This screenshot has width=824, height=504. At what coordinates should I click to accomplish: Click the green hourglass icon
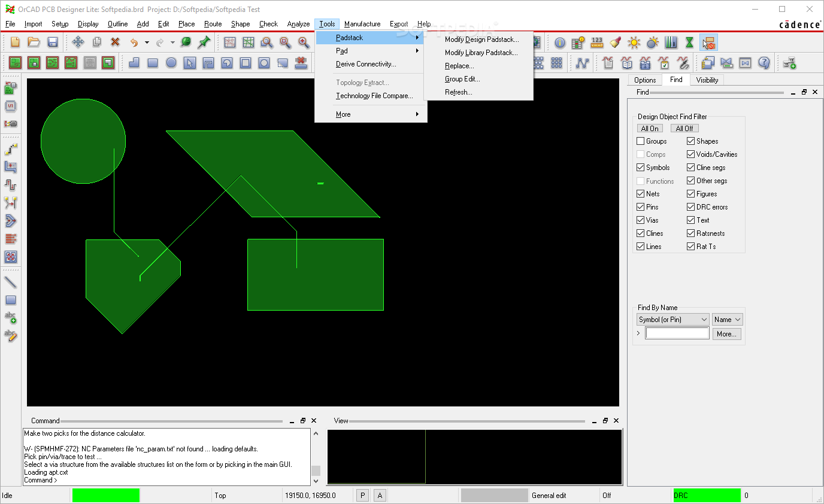click(x=690, y=42)
